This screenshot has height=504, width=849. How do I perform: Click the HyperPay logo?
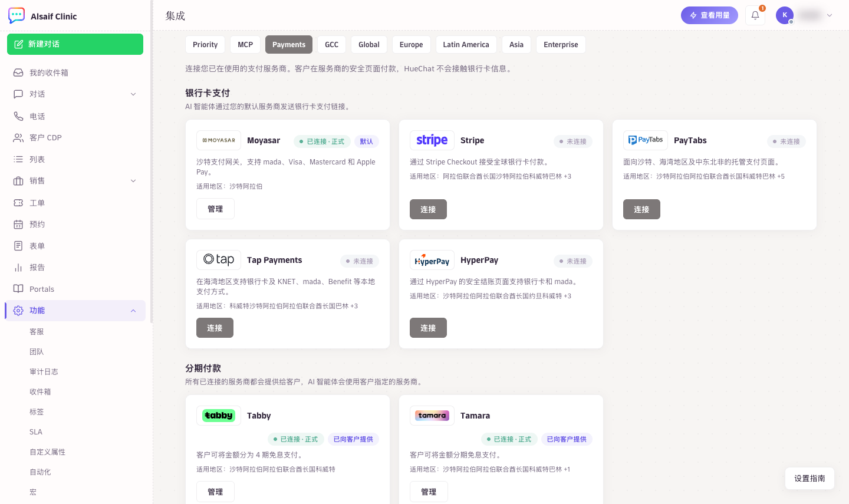(432, 260)
